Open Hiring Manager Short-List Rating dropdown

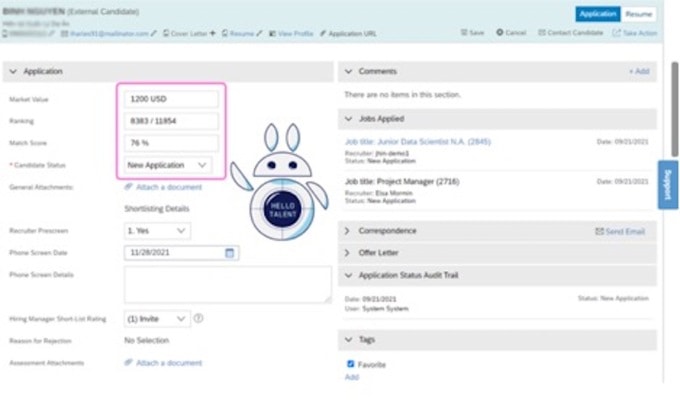[x=157, y=319]
